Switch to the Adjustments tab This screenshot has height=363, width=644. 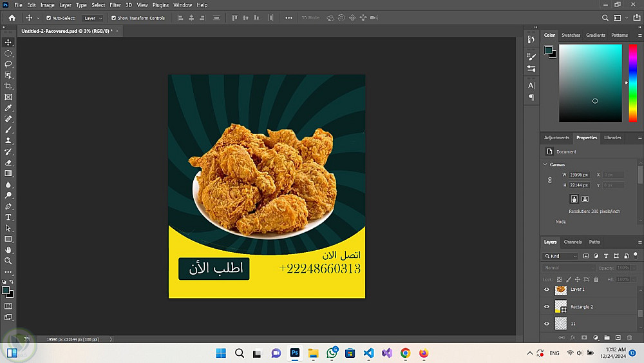pyautogui.click(x=556, y=138)
